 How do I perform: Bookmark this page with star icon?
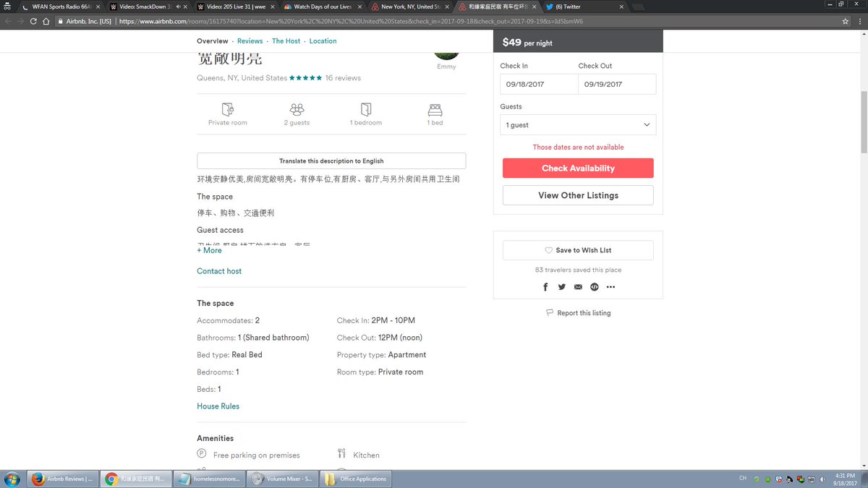(x=846, y=21)
